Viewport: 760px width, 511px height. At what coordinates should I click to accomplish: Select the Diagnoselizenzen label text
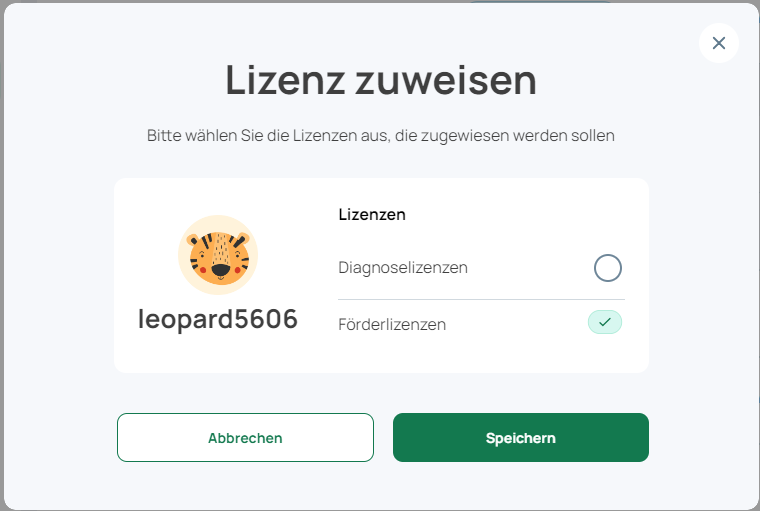point(403,268)
